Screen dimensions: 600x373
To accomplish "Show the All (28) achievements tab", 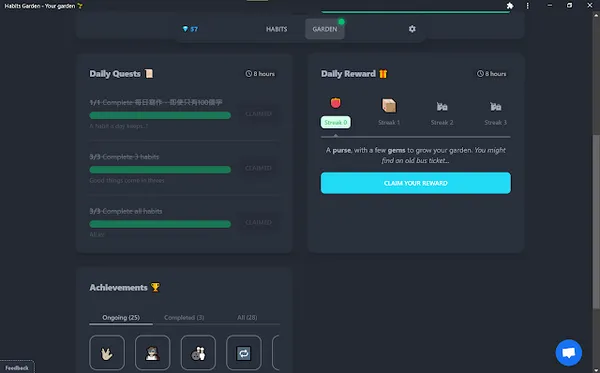I will pyautogui.click(x=247, y=318).
